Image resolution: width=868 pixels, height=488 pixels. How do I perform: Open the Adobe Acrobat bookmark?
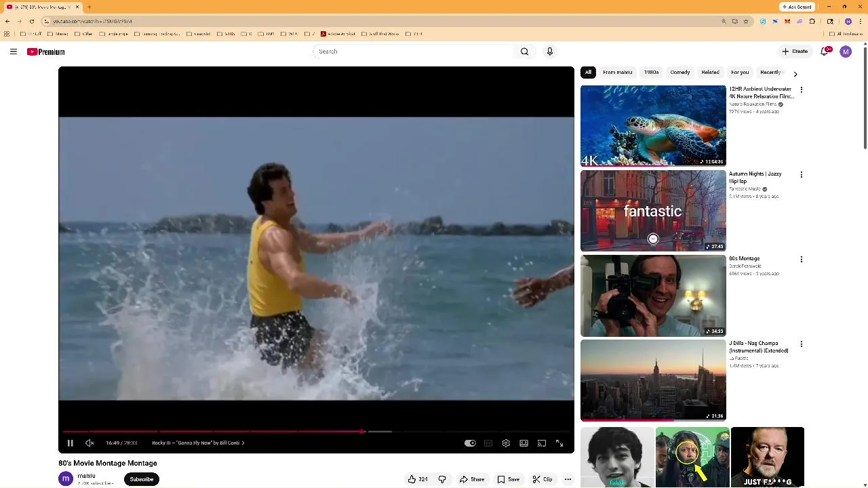pyautogui.click(x=338, y=34)
